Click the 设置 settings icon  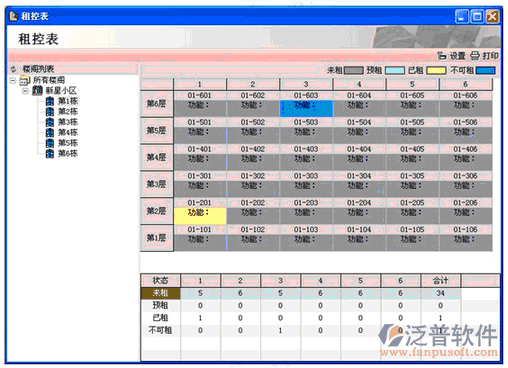442,56
